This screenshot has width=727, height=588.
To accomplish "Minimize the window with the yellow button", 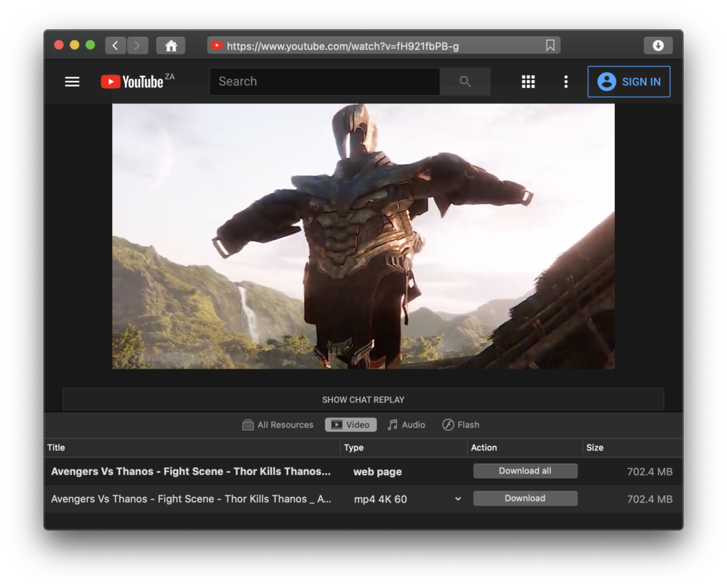I will [x=75, y=45].
